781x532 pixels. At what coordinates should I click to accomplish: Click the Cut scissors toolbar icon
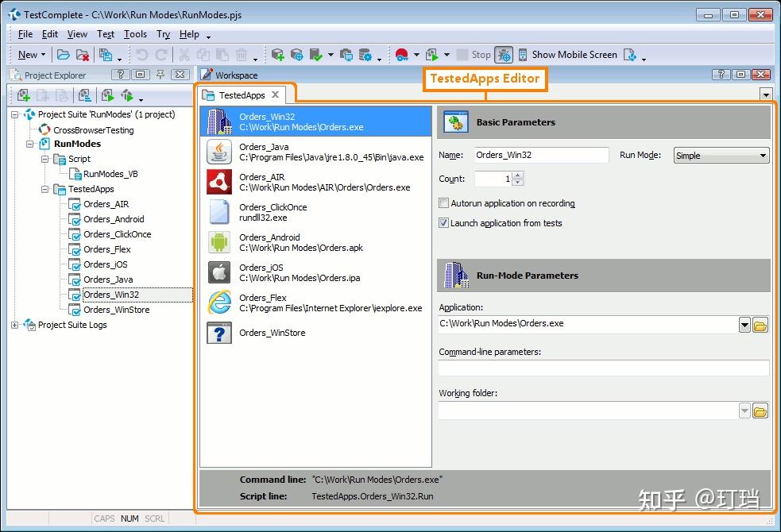click(184, 55)
